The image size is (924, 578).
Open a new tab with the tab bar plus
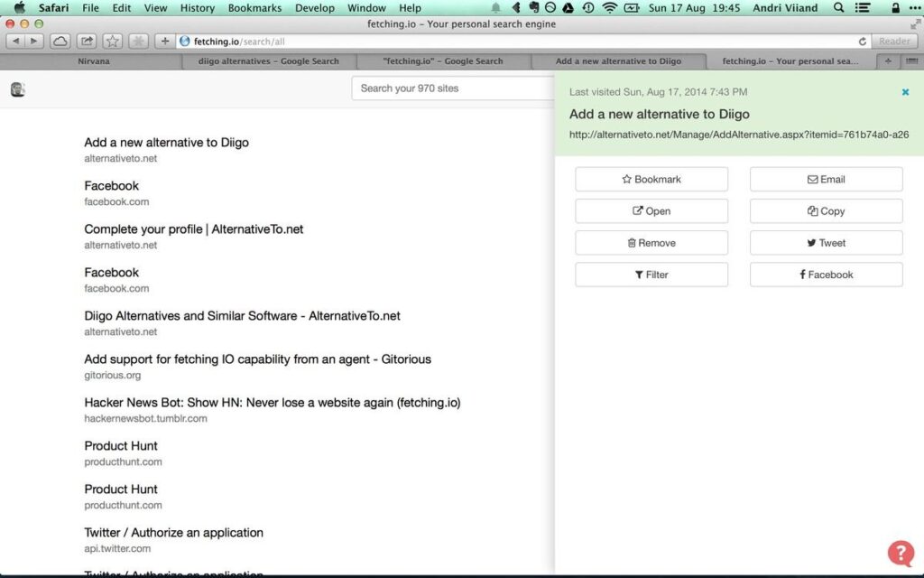888,61
